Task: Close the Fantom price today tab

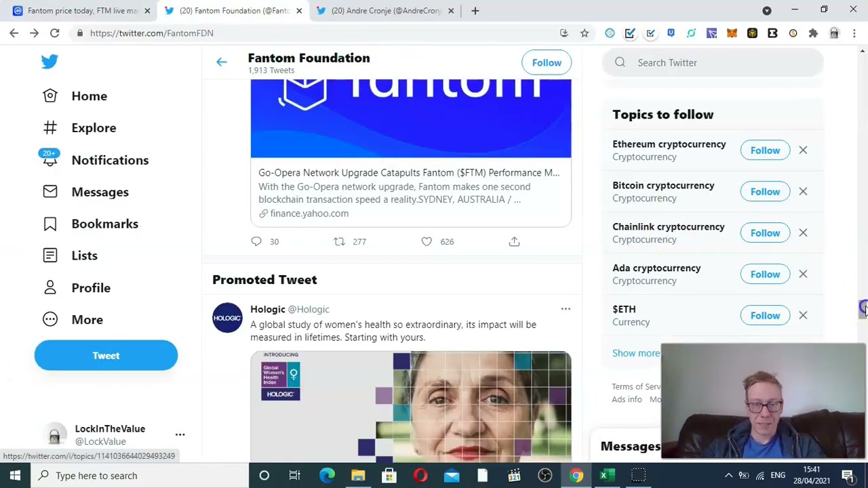Action: (147, 11)
